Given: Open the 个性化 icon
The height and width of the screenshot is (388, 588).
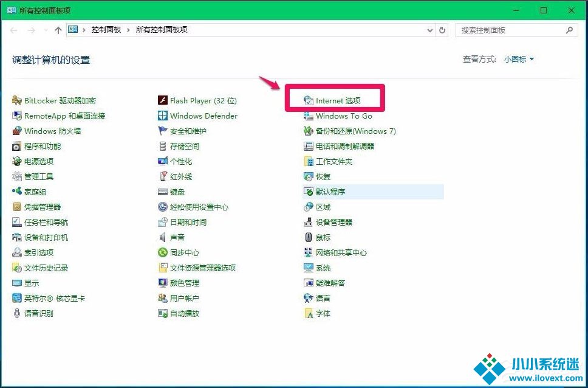Looking at the screenshot, I should (162, 162).
